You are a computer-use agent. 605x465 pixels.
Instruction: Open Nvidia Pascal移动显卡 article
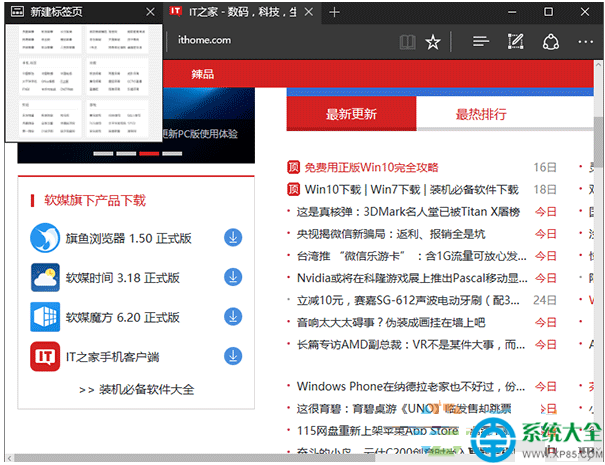412,278
